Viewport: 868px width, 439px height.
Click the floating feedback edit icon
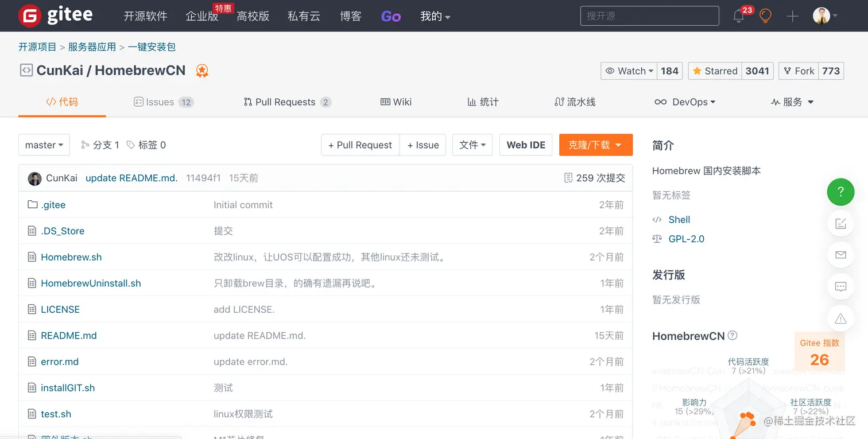840,223
